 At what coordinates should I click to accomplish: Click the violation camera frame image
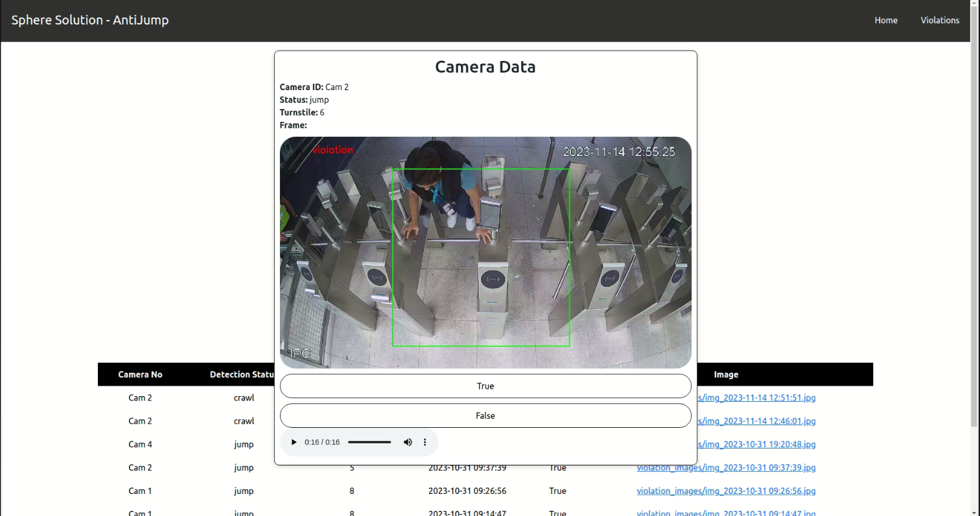click(x=485, y=252)
